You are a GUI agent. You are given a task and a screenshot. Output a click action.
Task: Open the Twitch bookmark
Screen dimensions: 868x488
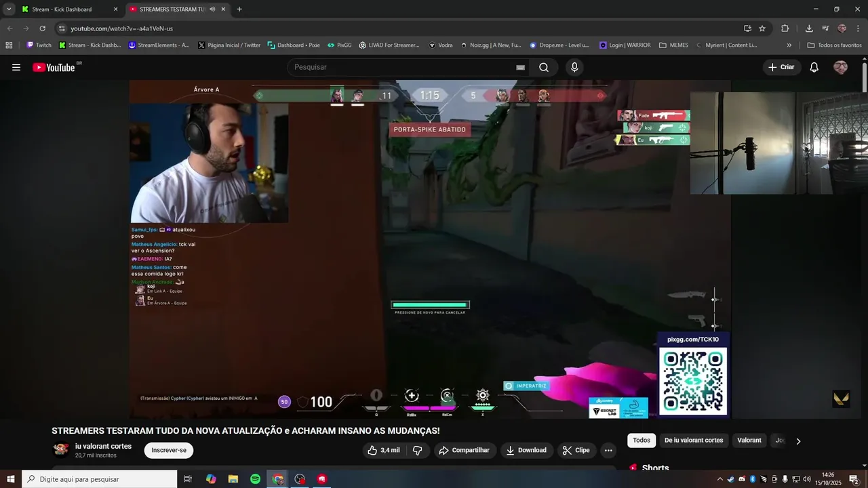[x=39, y=45]
